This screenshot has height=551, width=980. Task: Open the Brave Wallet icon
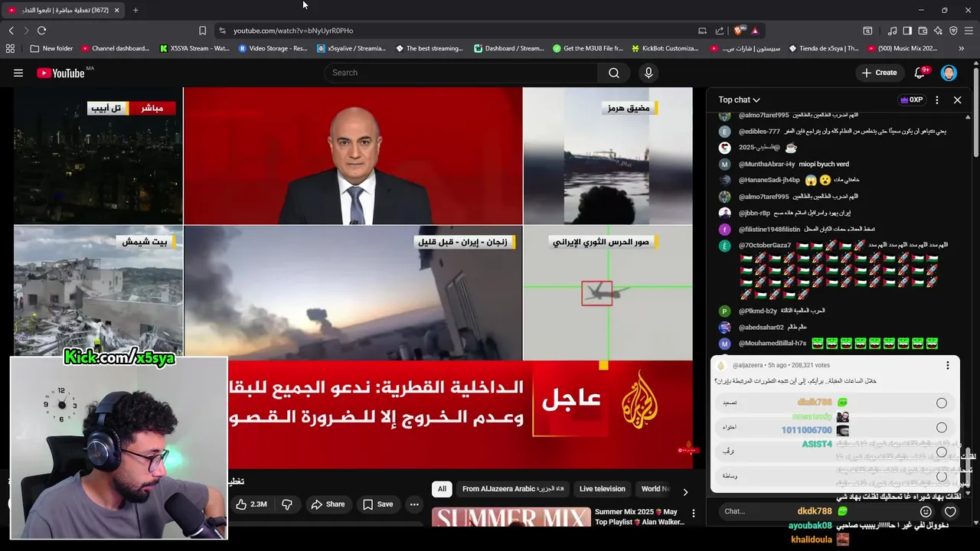[923, 31]
